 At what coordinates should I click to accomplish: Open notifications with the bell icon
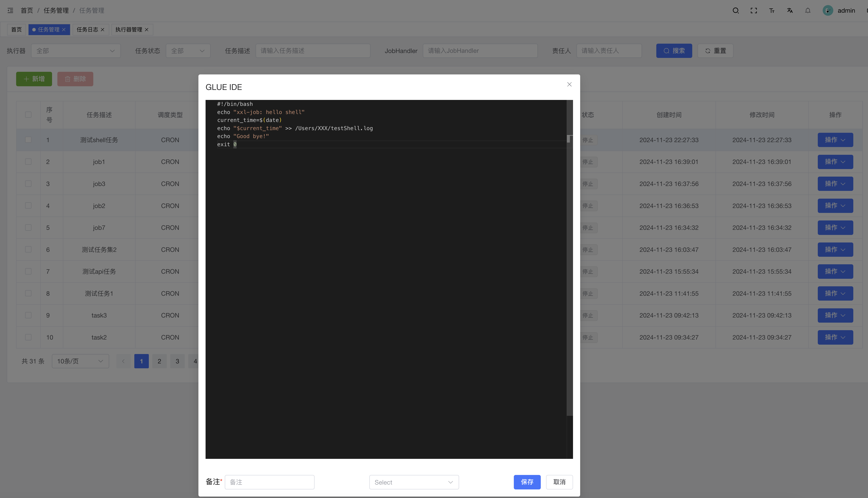click(x=808, y=10)
